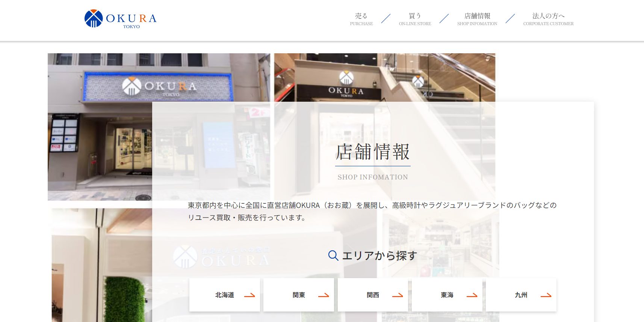Viewport: 644px width, 322px height.
Task: Click the magnifier icon beside エリアから探す
Action: click(333, 256)
